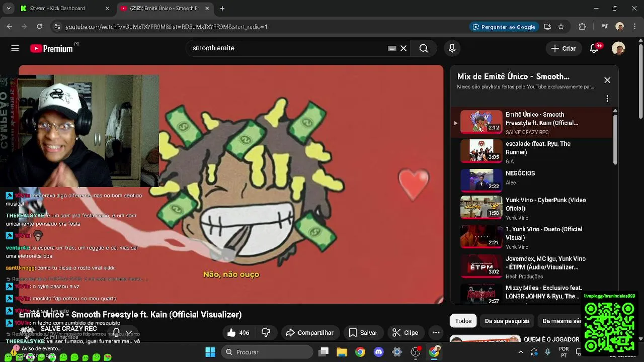Open the Mix de Emitê Único heading

[513, 76]
